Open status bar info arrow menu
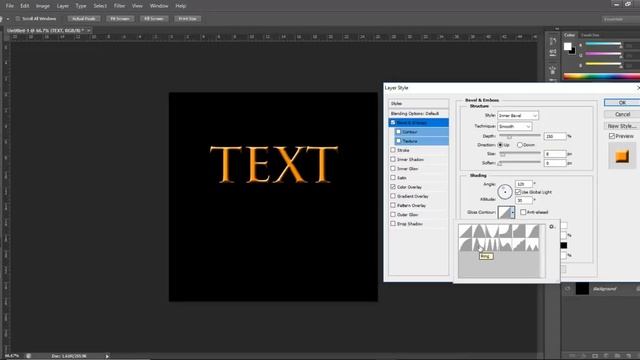The width and height of the screenshot is (640, 360). click(107, 356)
